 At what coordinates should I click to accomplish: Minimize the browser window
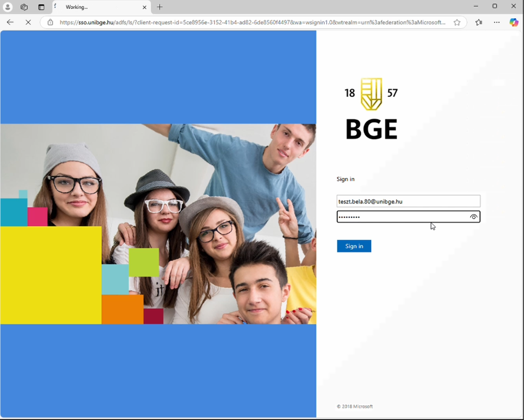tap(476, 6)
